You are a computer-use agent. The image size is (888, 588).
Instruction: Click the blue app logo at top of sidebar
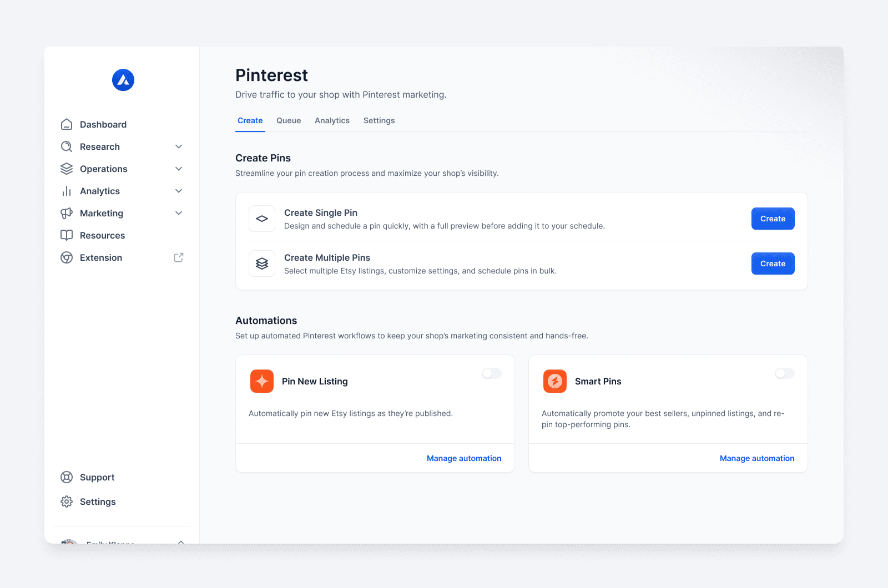[123, 80]
